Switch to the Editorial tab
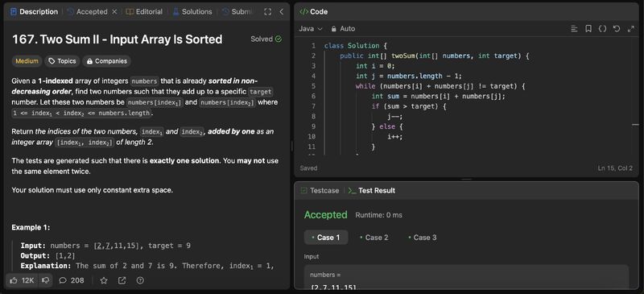This screenshot has height=294, width=644. (x=144, y=12)
